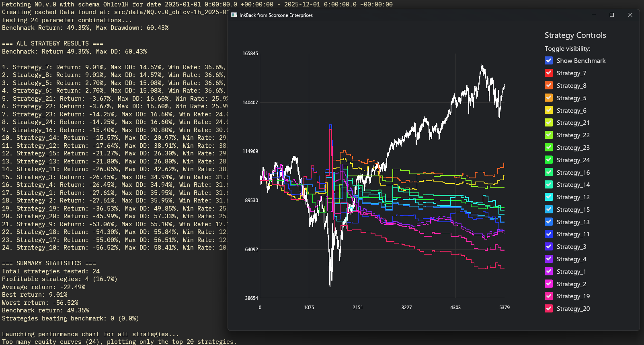Uncheck the Strategy_2 checkbox
The width and height of the screenshot is (644, 345).
click(549, 284)
